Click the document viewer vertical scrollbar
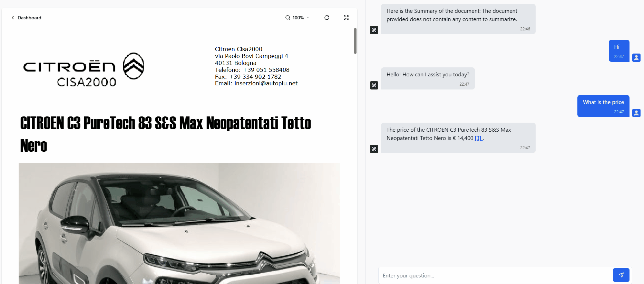Viewport: 644px width, 284px height. (x=355, y=41)
